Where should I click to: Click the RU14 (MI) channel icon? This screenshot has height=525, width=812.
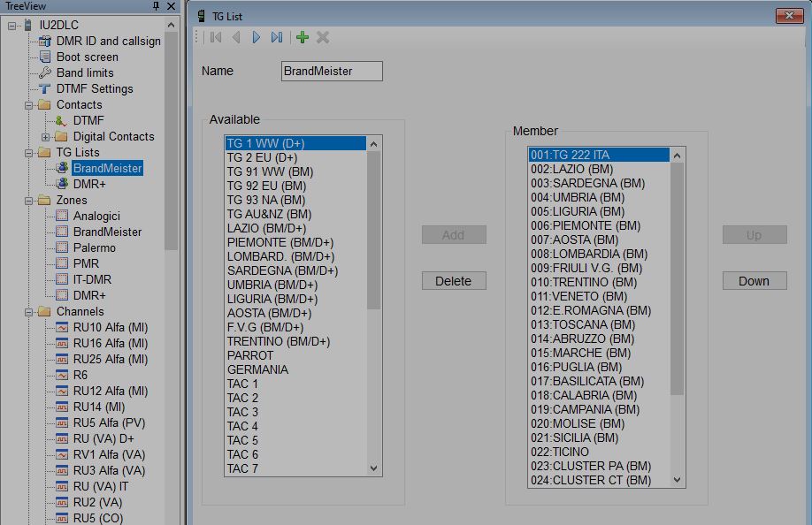click(62, 407)
